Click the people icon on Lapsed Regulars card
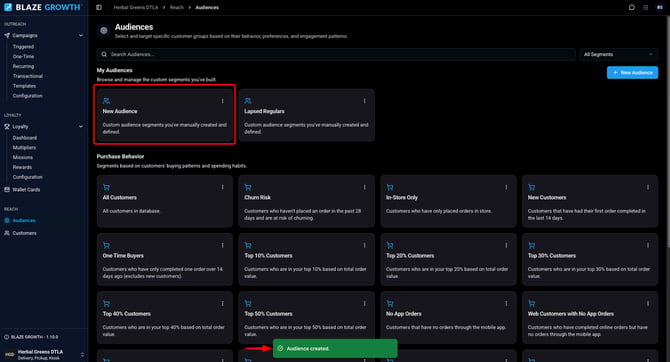The image size is (670, 362). [x=248, y=101]
